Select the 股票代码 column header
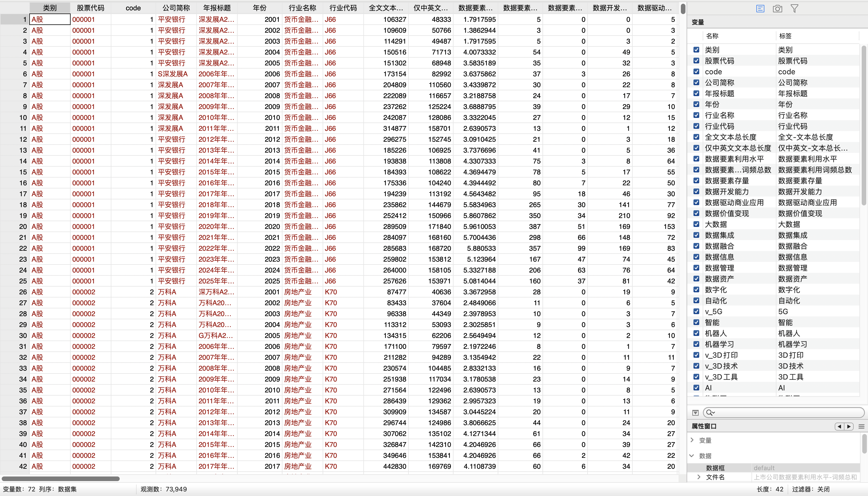 point(90,8)
